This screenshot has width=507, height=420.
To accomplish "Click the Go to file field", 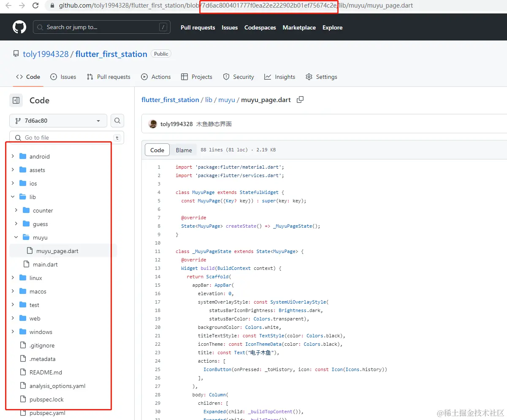I will tap(63, 137).
